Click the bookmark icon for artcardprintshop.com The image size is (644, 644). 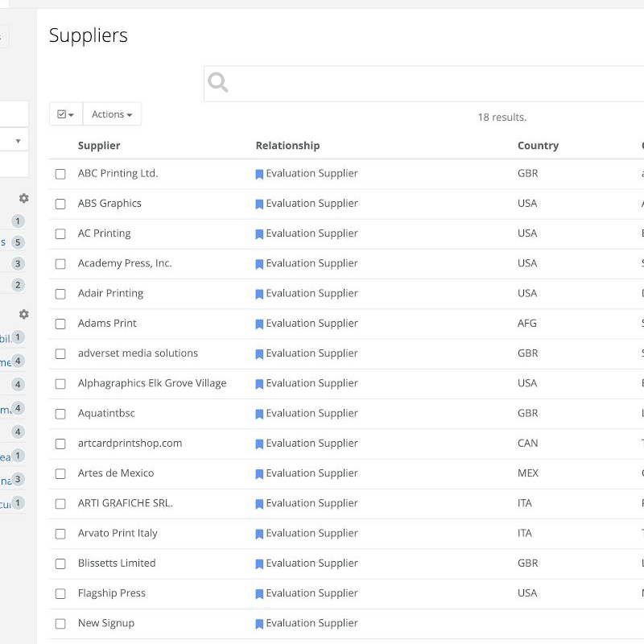tap(259, 444)
